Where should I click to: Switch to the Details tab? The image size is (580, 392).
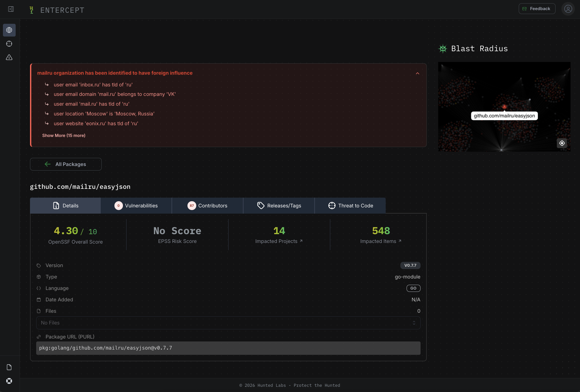point(66,206)
